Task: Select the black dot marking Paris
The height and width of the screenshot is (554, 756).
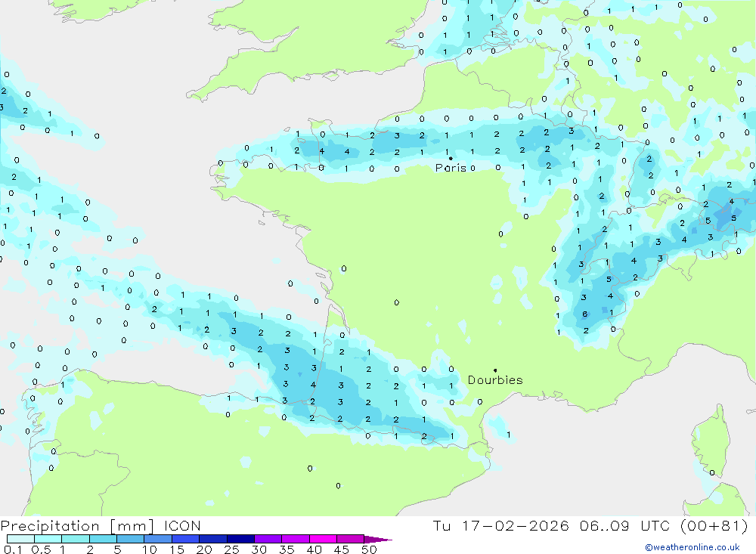Action: 451,158
